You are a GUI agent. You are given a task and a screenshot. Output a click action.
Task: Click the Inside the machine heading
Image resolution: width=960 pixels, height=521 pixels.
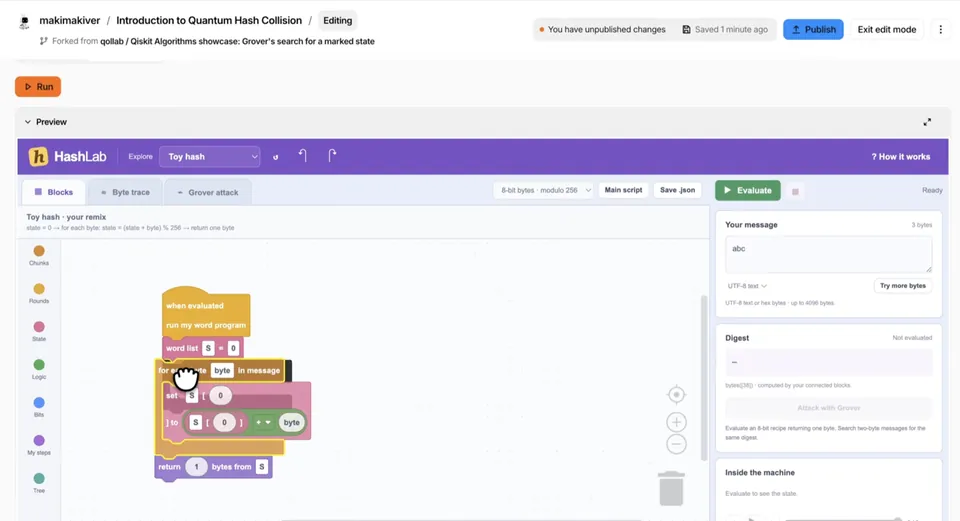[760, 473]
